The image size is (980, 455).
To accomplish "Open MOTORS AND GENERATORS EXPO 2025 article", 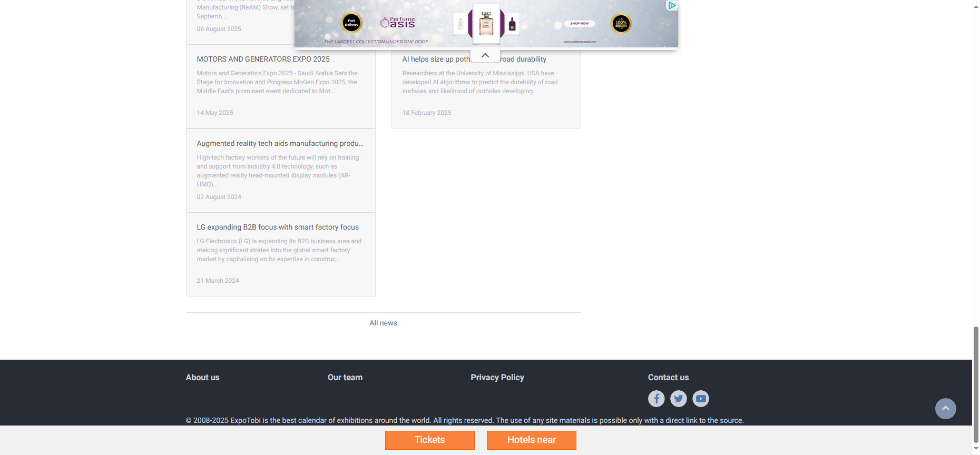I will [263, 59].
